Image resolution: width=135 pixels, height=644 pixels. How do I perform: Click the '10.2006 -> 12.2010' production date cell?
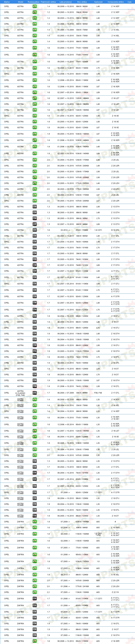click(65, 68)
